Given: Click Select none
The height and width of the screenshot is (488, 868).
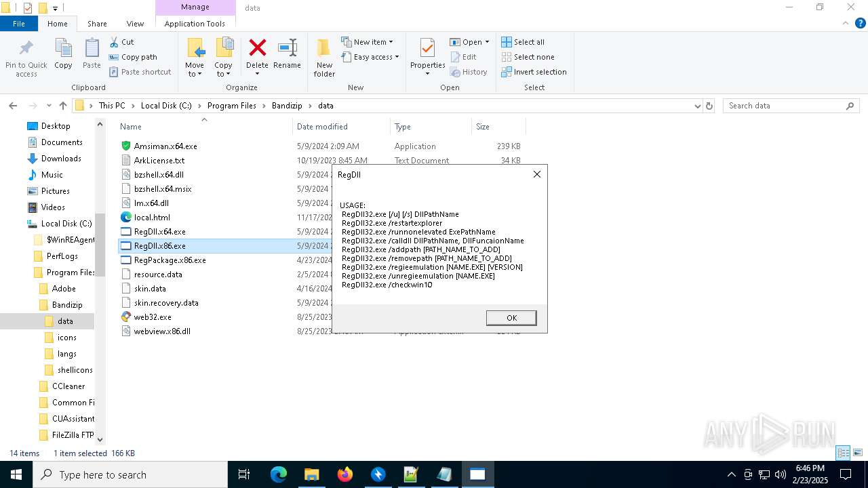Looking at the screenshot, I should coord(528,57).
